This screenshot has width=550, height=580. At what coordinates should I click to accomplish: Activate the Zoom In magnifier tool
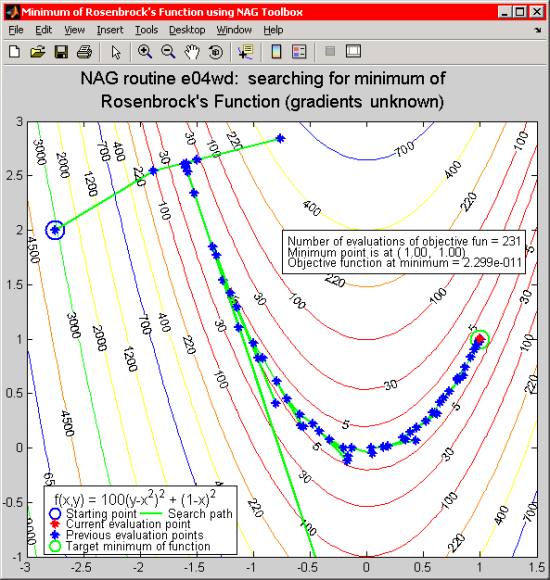pyautogui.click(x=145, y=51)
